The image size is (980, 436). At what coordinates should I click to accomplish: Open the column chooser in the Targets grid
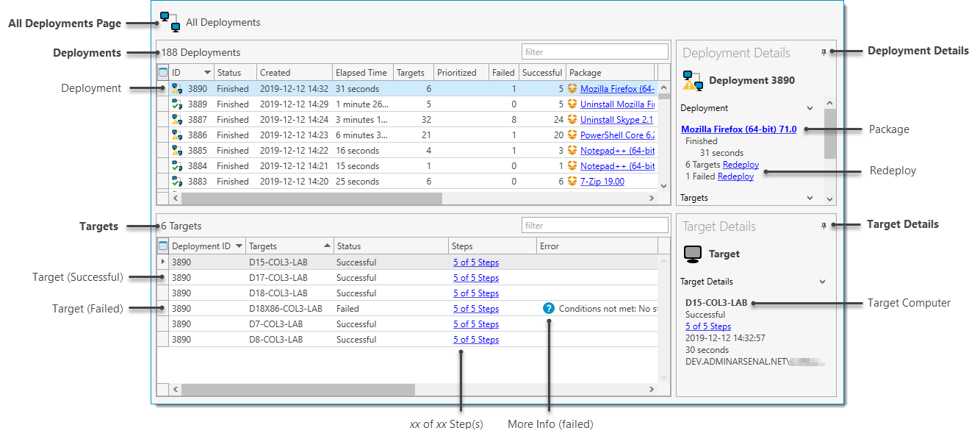163,246
